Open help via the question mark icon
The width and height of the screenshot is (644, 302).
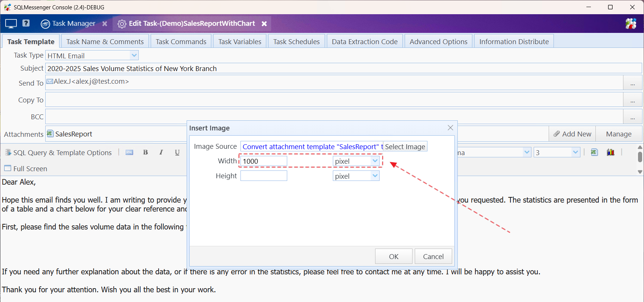[26, 23]
